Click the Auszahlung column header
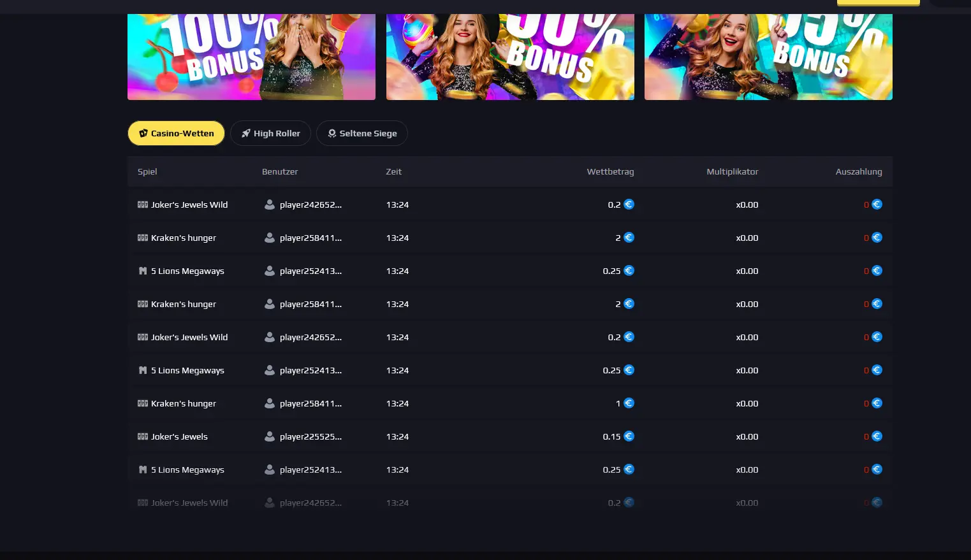 (859, 171)
